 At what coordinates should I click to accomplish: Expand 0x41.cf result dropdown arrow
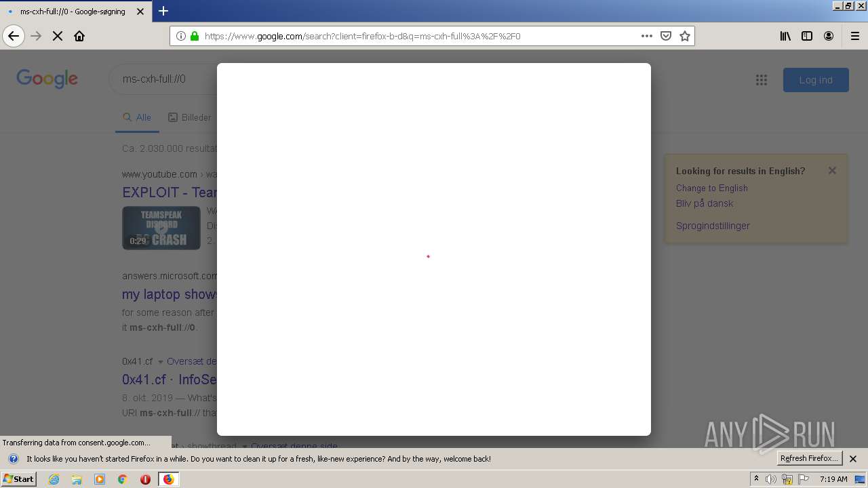(x=161, y=362)
